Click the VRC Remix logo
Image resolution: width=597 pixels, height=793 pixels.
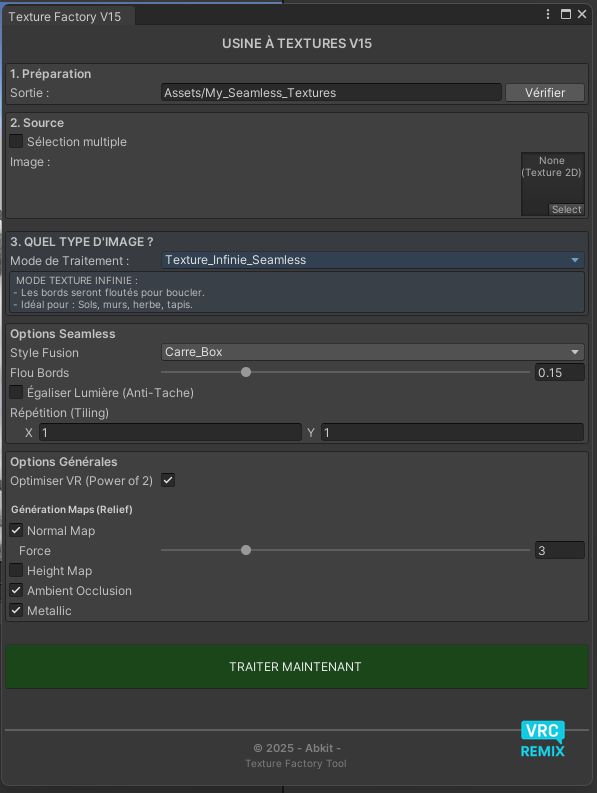543,739
